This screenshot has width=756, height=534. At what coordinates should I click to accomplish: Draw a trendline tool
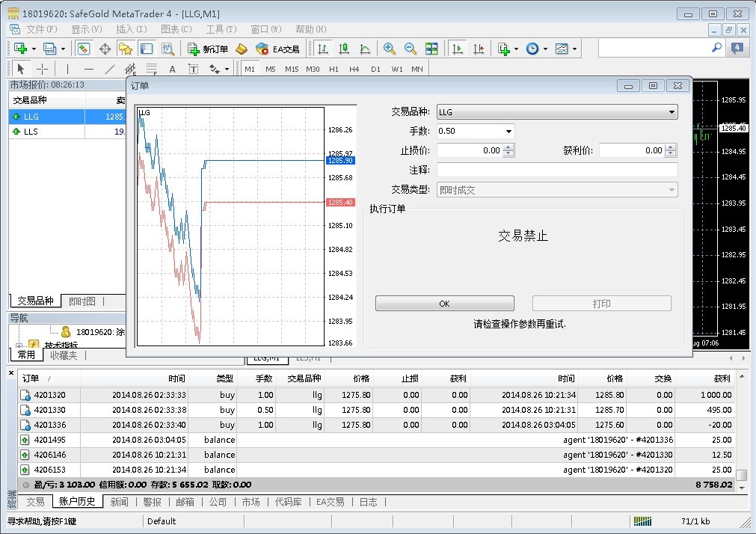[110, 69]
